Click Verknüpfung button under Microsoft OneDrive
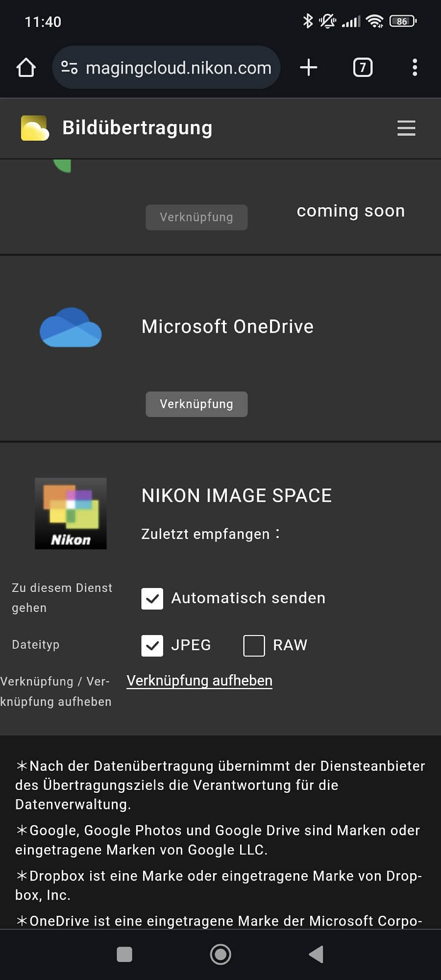 196,404
